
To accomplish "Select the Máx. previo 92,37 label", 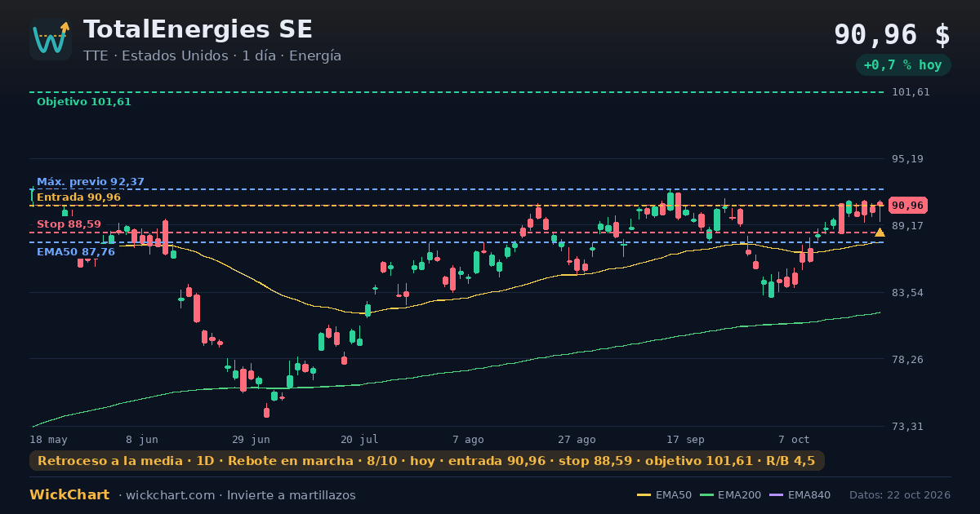I will [x=91, y=182].
